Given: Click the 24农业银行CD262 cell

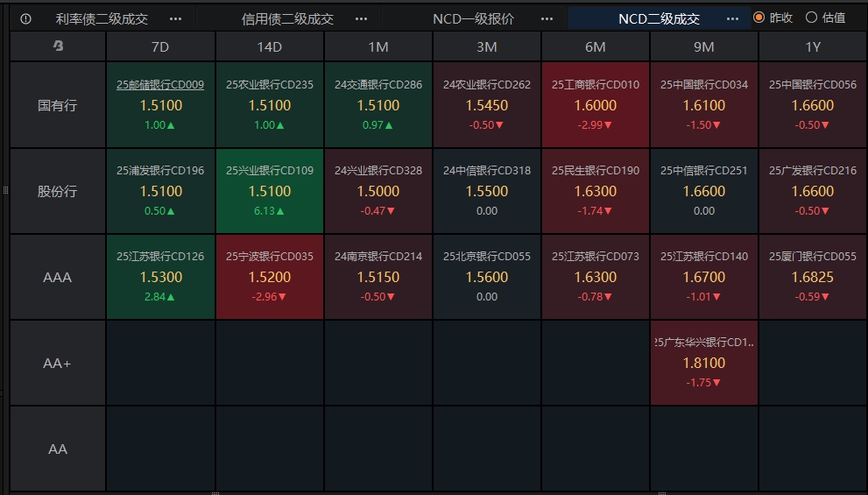Looking at the screenshot, I should [x=487, y=104].
